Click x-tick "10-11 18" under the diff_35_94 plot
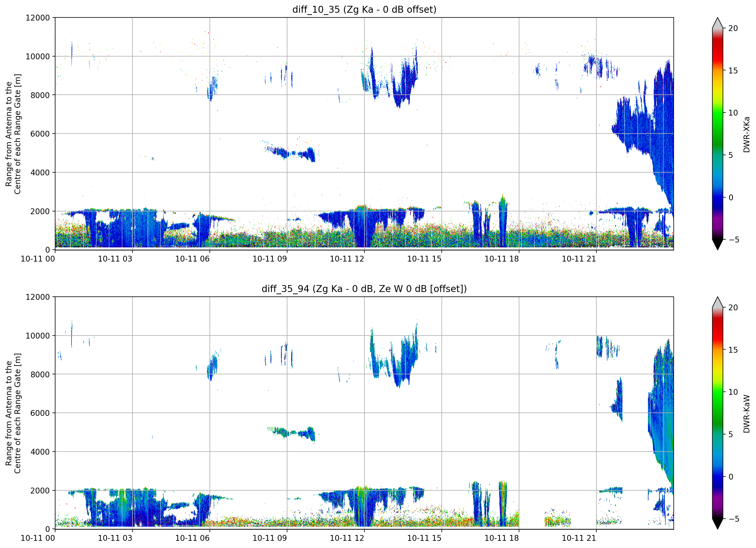The height and width of the screenshot is (548, 756). [502, 538]
